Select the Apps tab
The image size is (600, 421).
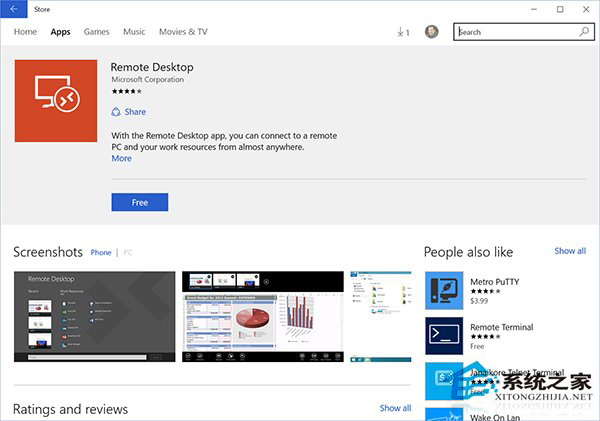coord(60,32)
